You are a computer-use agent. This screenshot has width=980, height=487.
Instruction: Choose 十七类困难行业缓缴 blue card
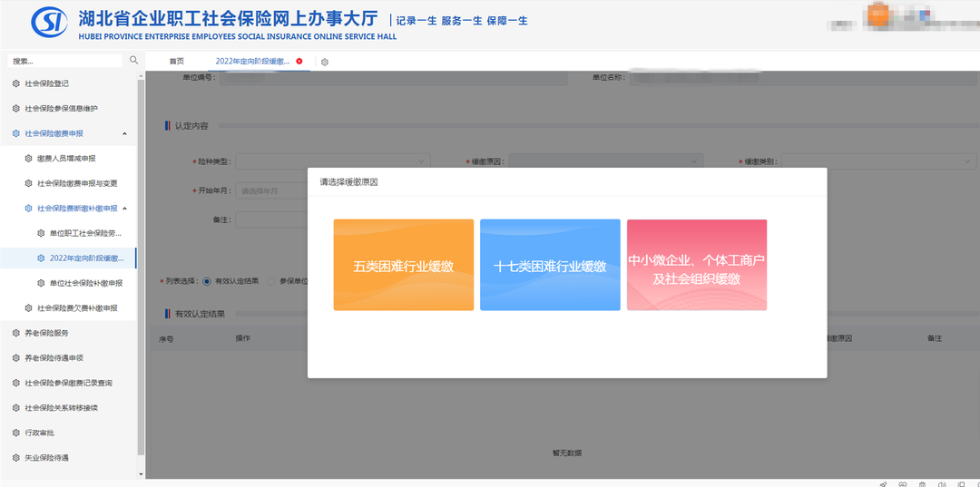point(550,266)
